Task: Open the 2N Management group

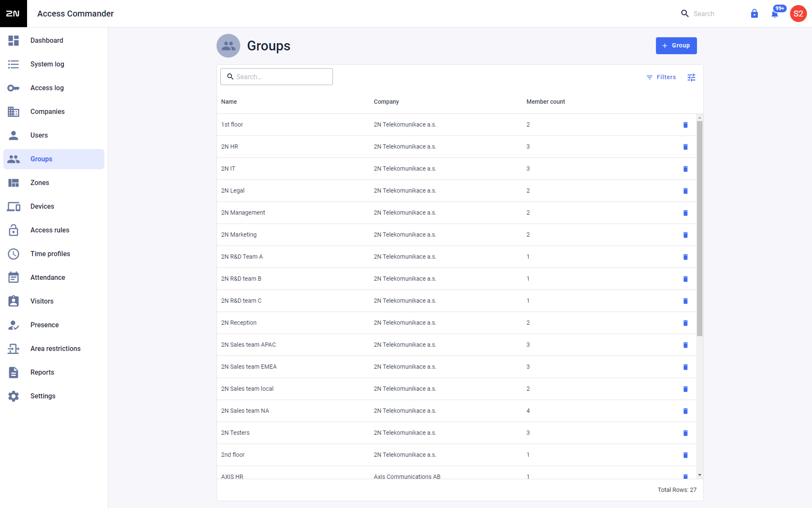Action: pos(456,213)
